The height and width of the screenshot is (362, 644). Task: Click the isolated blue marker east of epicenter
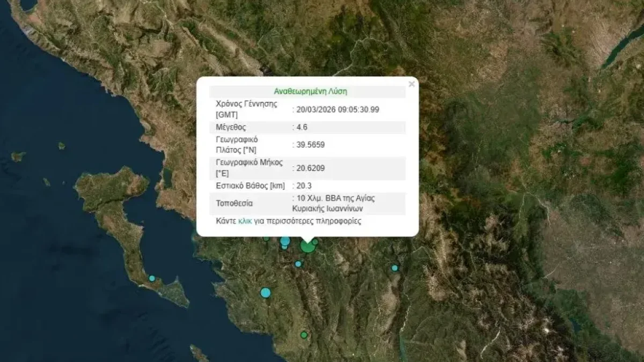(x=394, y=268)
